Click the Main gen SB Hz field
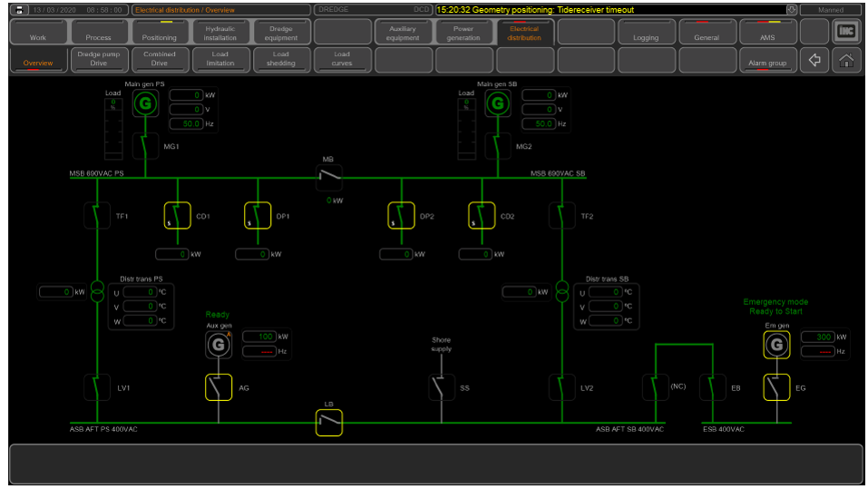This screenshot has height=489, width=868. click(x=539, y=123)
